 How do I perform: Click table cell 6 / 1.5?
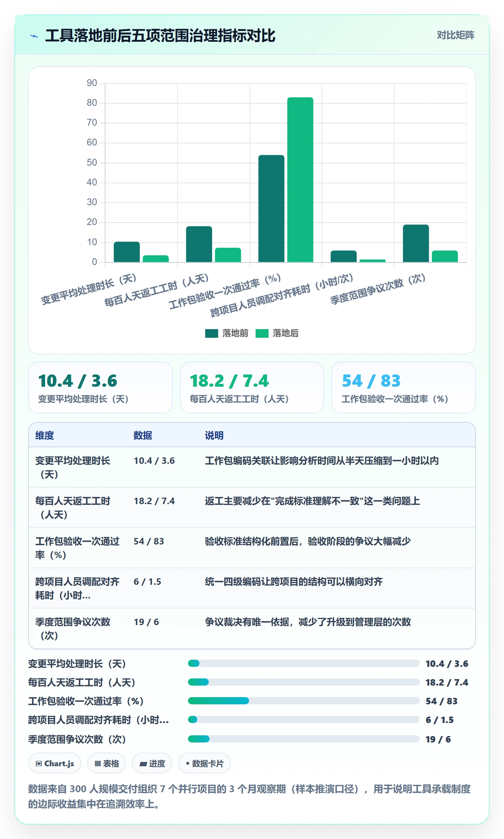click(x=147, y=582)
